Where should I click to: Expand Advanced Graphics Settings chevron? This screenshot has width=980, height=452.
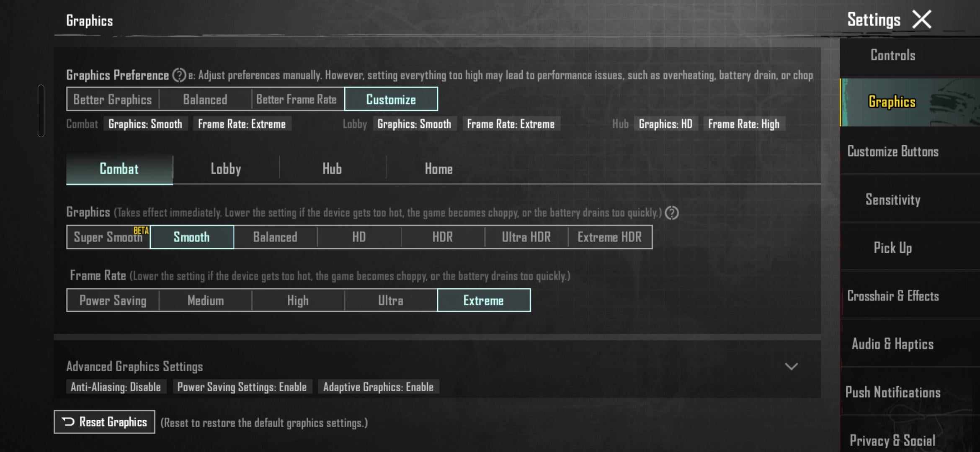[791, 367]
